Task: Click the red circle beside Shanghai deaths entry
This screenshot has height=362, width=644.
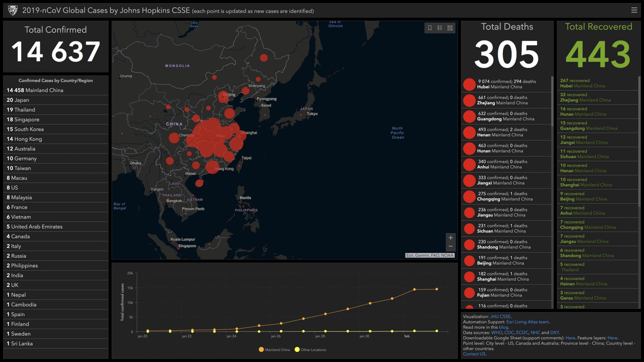Action: coord(469,277)
